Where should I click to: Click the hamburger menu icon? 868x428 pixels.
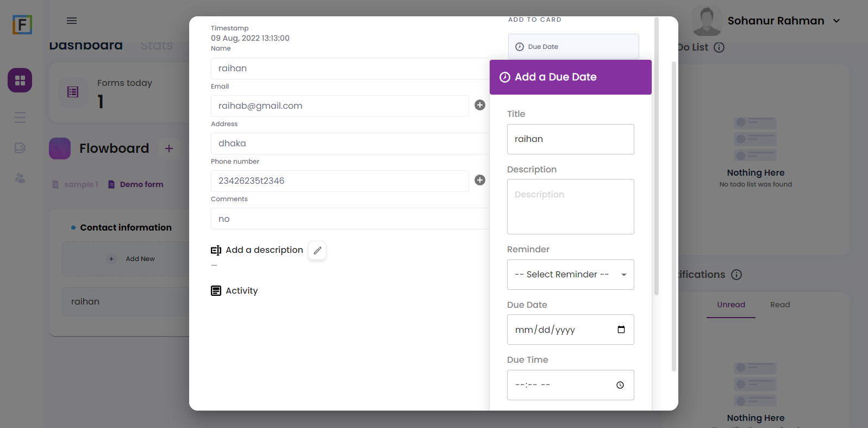coord(72,21)
